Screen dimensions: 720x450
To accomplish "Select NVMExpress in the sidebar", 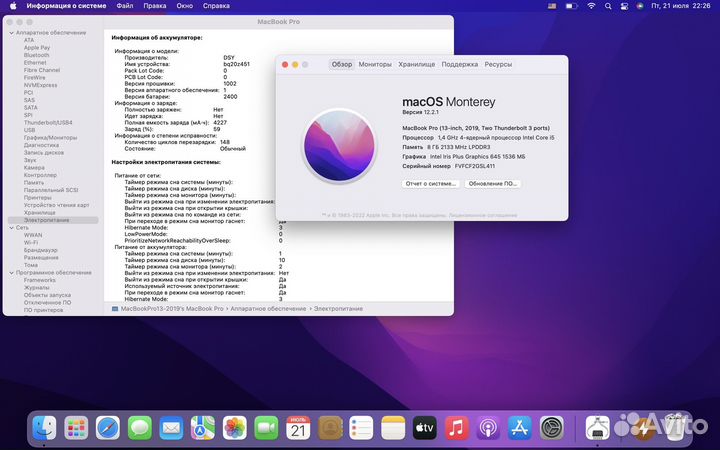I will coord(40,85).
